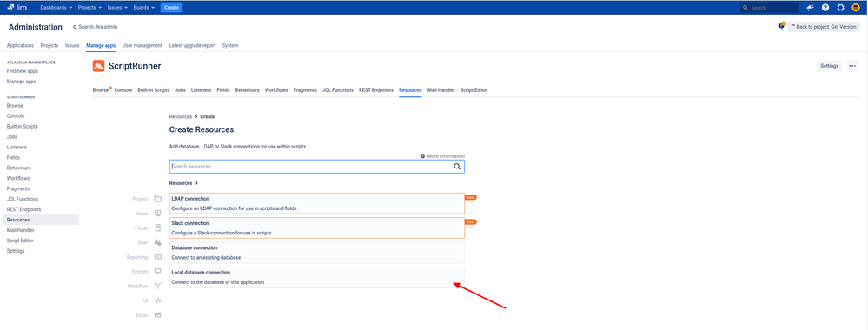Switch to the User management tab

142,45
